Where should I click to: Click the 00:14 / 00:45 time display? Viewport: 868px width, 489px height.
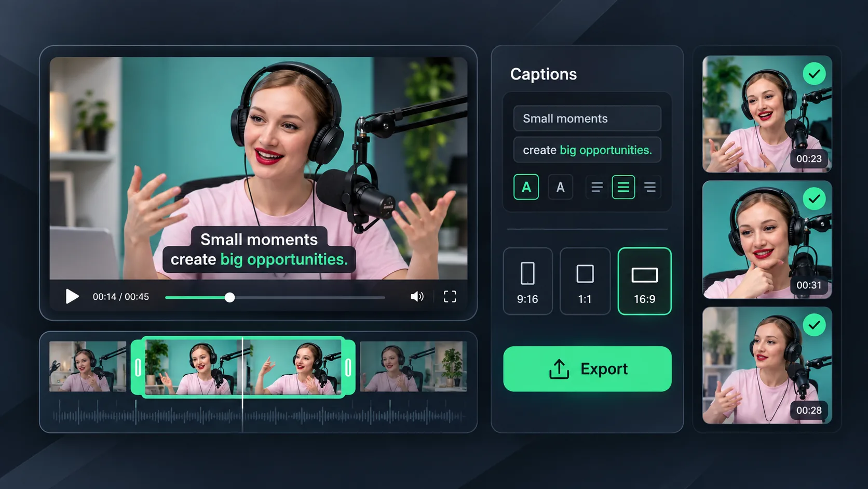coord(121,297)
